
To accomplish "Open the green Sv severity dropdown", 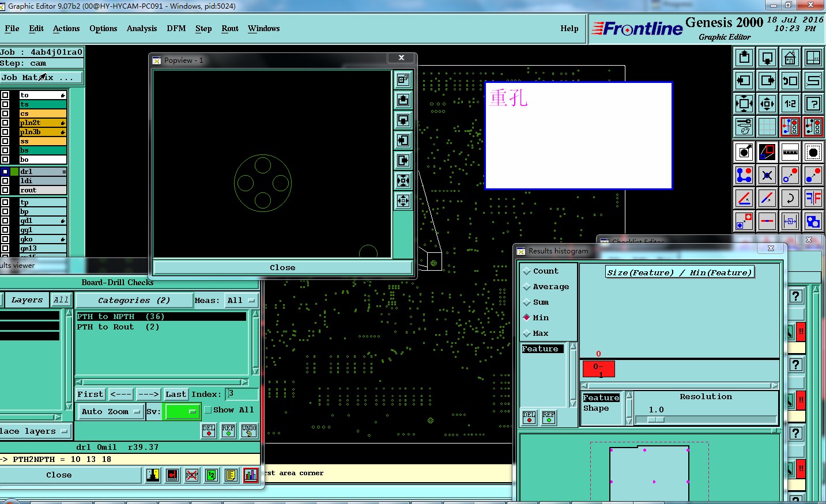I will click(182, 411).
